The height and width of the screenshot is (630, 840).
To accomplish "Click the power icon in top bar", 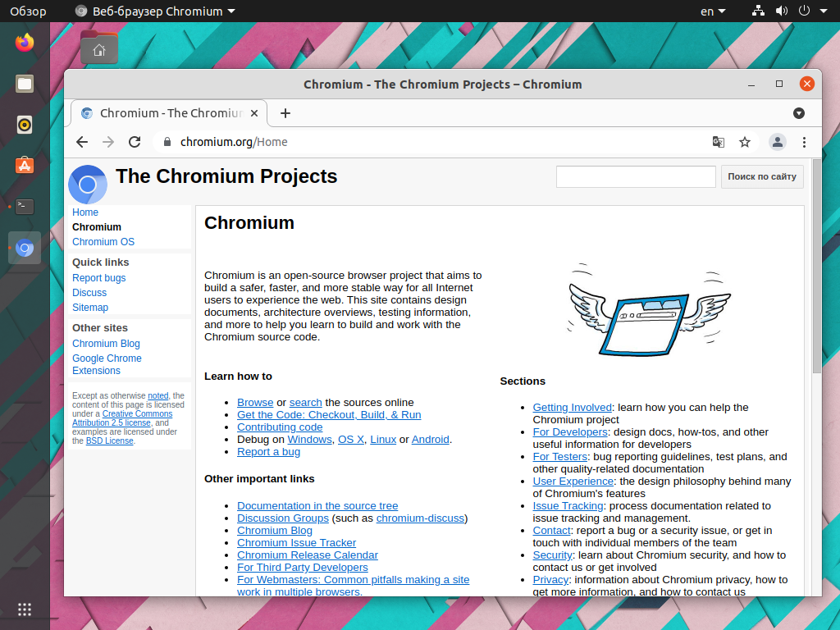I will pos(804,11).
